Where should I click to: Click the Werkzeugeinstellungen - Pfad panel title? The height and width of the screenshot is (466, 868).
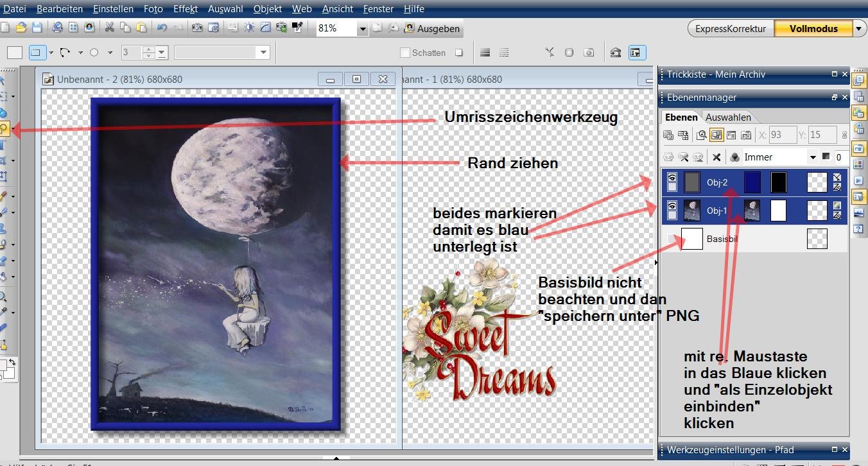(730, 449)
